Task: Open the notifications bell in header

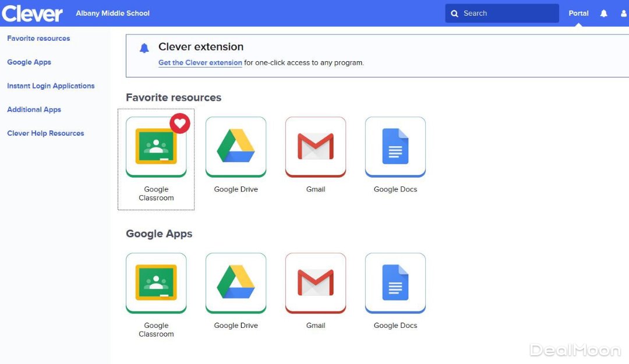Action: pyautogui.click(x=604, y=13)
